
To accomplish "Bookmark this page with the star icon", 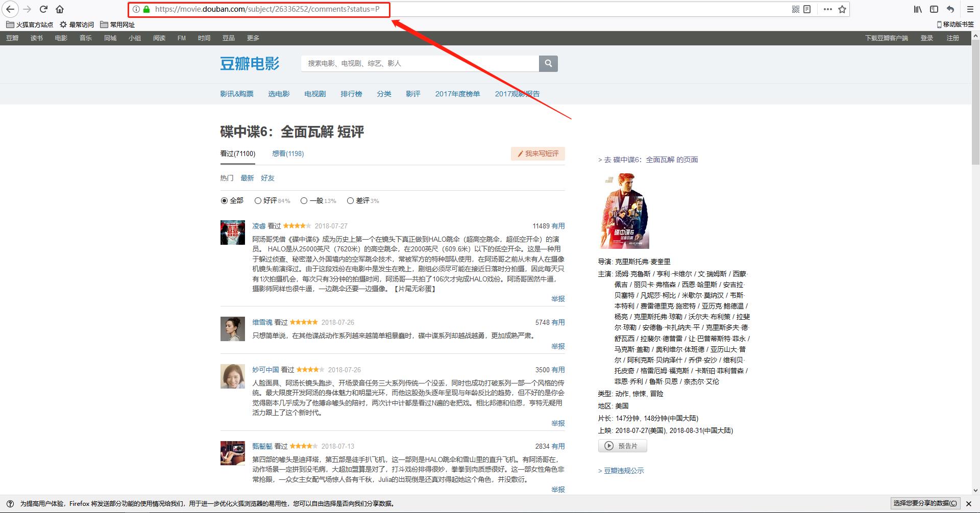I will (842, 9).
